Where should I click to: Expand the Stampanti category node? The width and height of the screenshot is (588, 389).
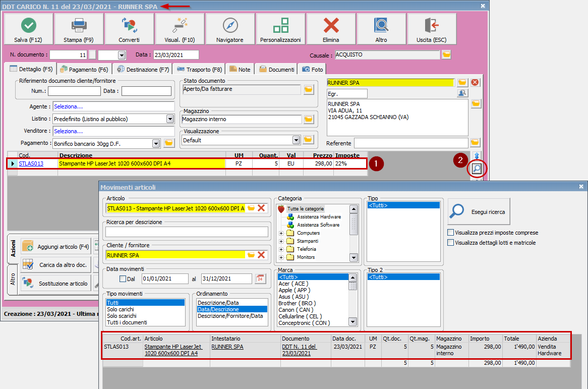281,241
